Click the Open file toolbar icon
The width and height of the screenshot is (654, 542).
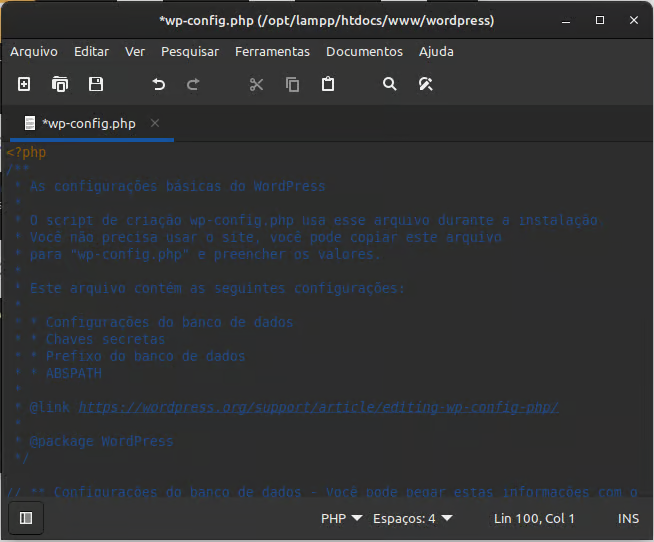coord(60,85)
